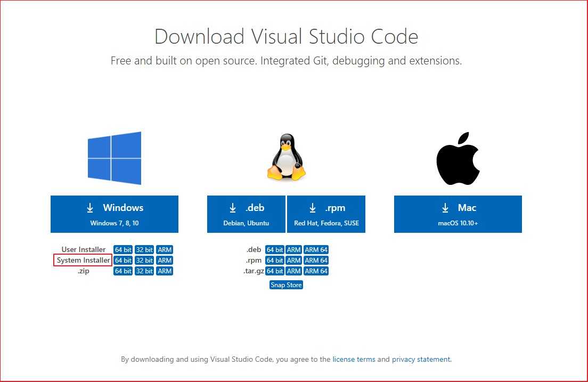
Task: Click the Linux Tux penguin icon
Action: tap(287, 157)
